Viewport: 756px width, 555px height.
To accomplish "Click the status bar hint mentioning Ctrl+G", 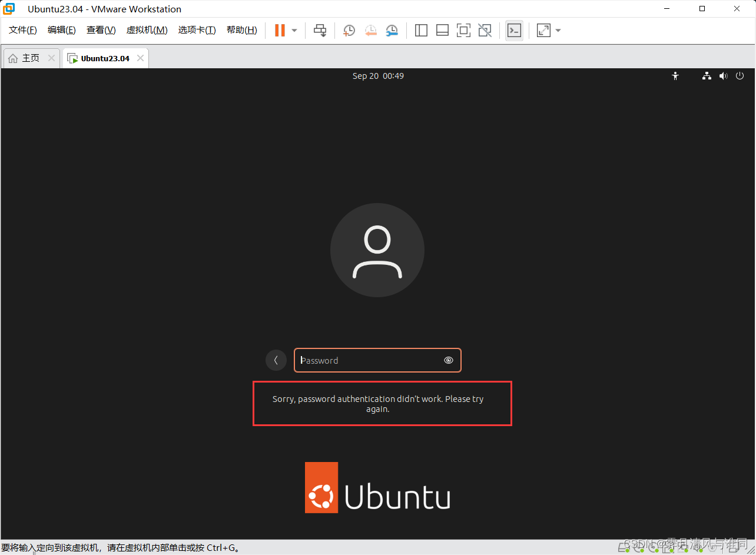I will (x=121, y=548).
